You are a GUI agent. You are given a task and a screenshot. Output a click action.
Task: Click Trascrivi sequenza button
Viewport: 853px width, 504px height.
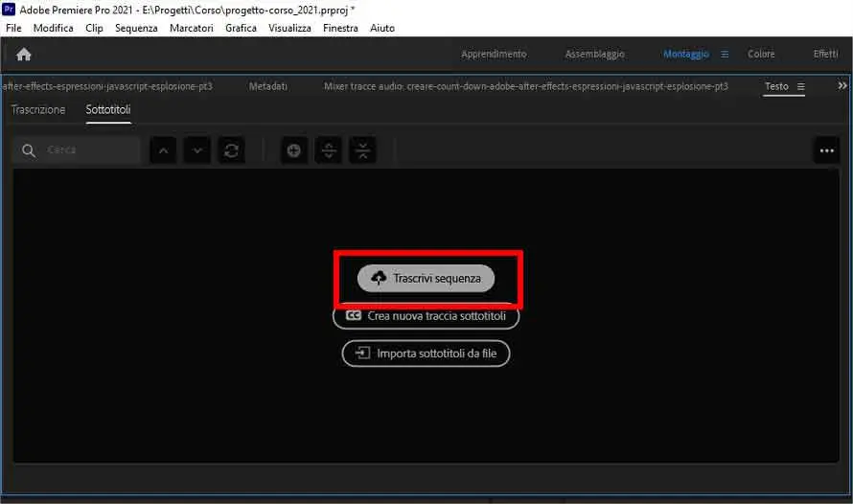coord(426,279)
